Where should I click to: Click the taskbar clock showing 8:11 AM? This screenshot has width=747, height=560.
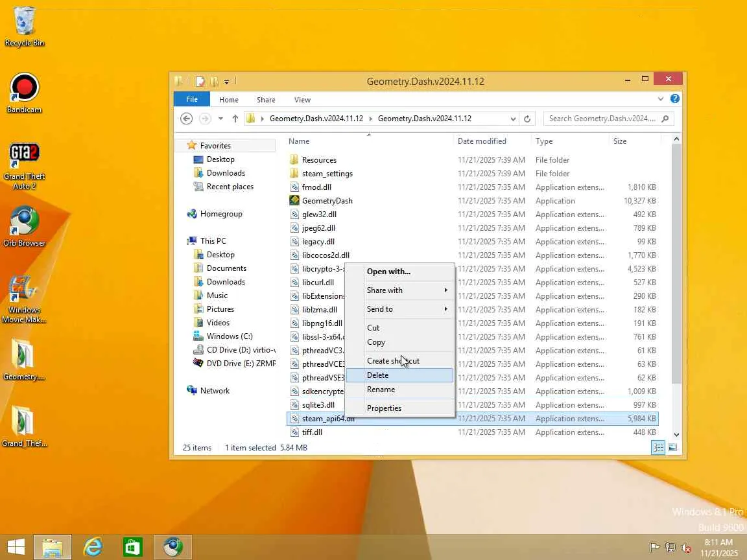(718, 548)
